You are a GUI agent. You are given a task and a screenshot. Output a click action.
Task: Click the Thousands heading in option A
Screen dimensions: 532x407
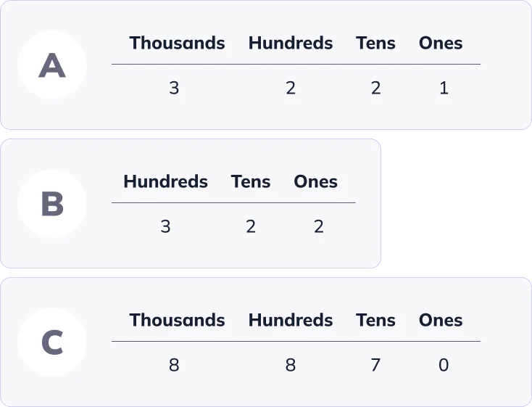point(177,43)
